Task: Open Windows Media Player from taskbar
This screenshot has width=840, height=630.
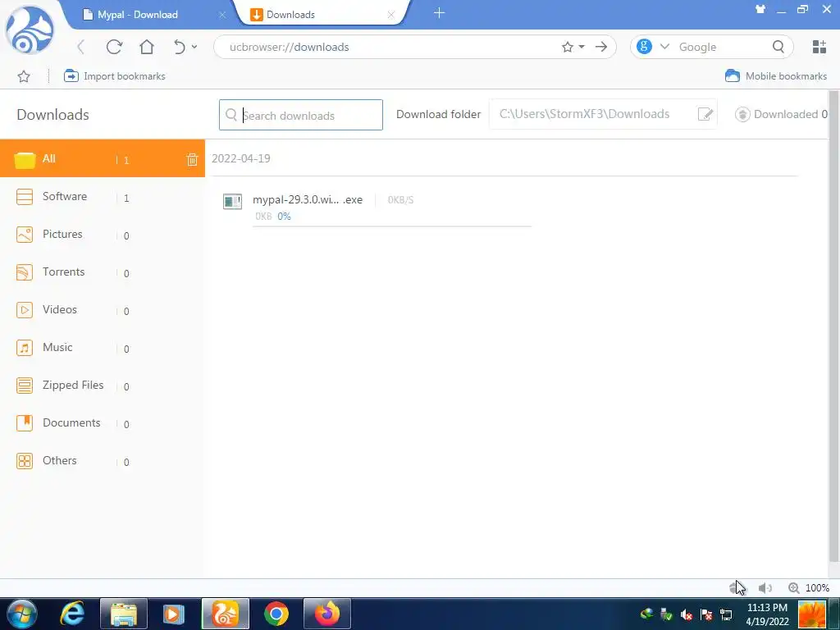Action: click(x=173, y=614)
